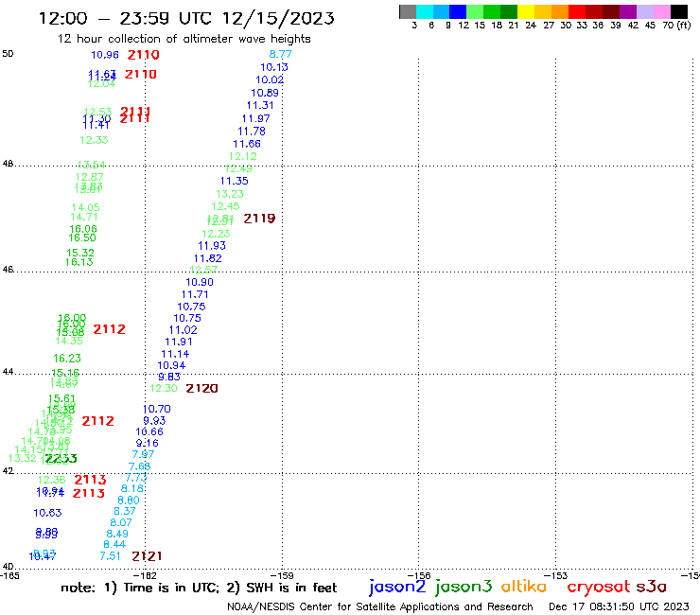Image resolution: width=700 pixels, height=615 pixels.
Task: Click the 11.71 wave height value
Action: pos(195,294)
